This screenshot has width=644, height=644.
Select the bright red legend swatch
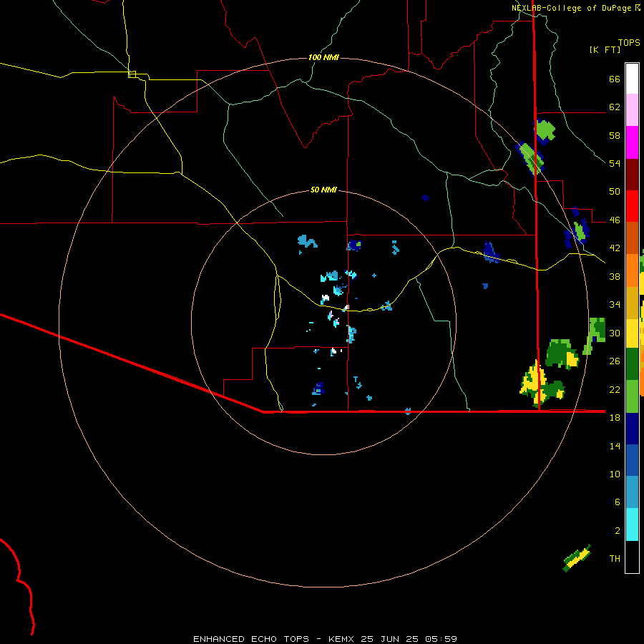632,206
